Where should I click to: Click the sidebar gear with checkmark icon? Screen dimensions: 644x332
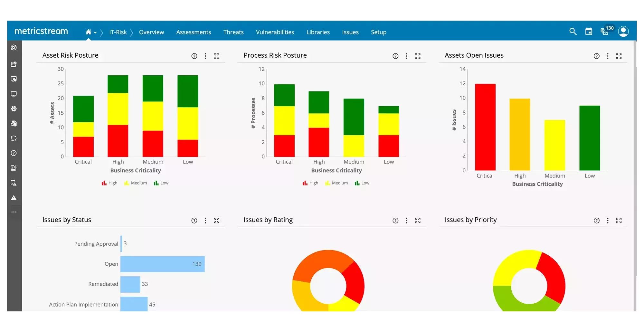14,109
